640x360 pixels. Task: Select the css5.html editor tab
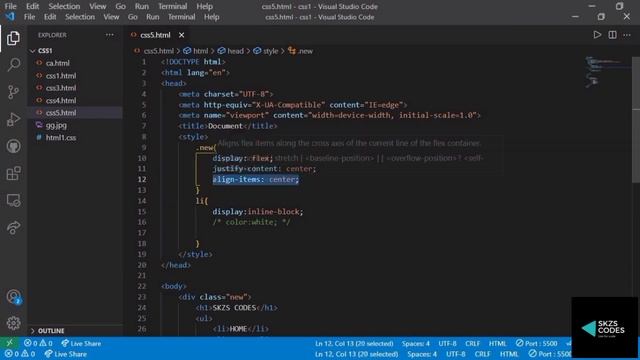click(156, 35)
